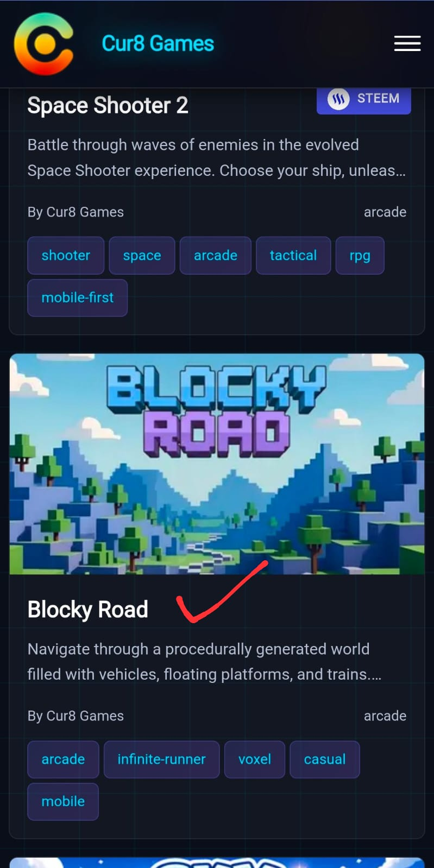The height and width of the screenshot is (868, 434).
Task: Read the Blocky Road description text
Action: coord(205,662)
